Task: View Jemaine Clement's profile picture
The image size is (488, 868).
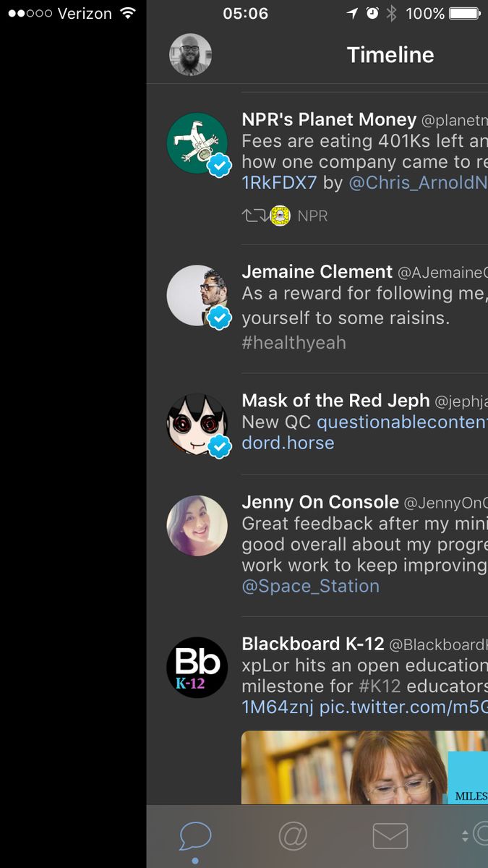Action: pos(197,296)
